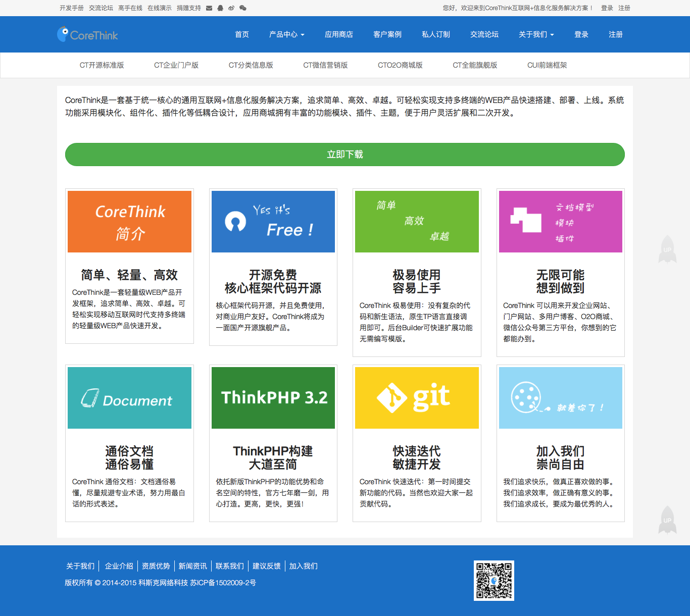Click the QR code in the footer
690x616 pixels.
pos(494,580)
